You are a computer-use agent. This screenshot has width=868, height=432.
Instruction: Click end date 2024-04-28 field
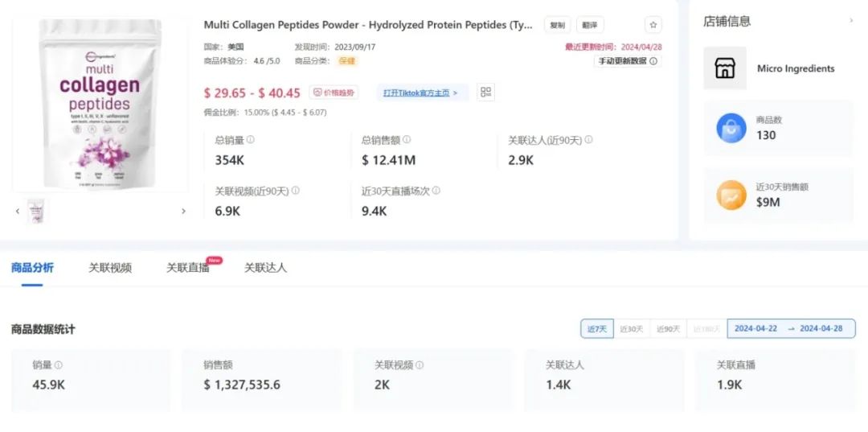coord(821,328)
